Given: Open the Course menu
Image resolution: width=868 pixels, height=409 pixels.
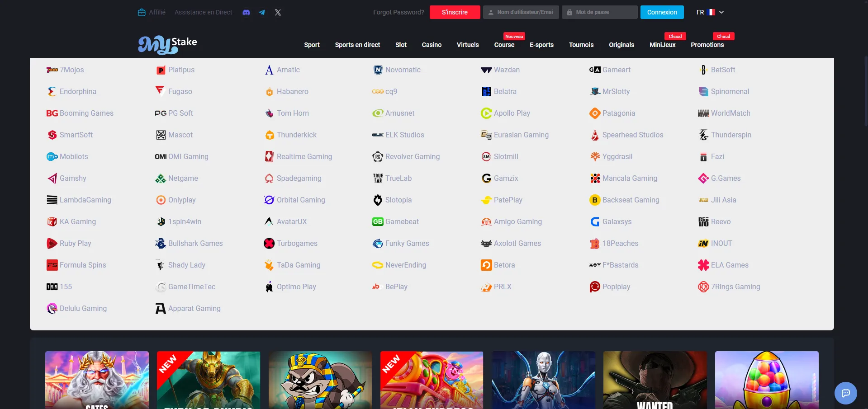Looking at the screenshot, I should tap(504, 45).
